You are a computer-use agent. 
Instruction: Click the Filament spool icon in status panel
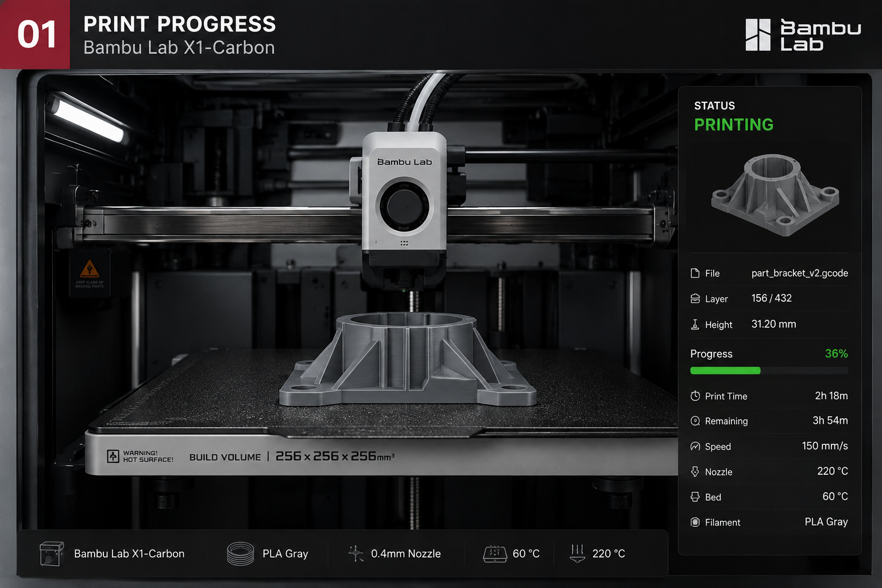(x=695, y=522)
